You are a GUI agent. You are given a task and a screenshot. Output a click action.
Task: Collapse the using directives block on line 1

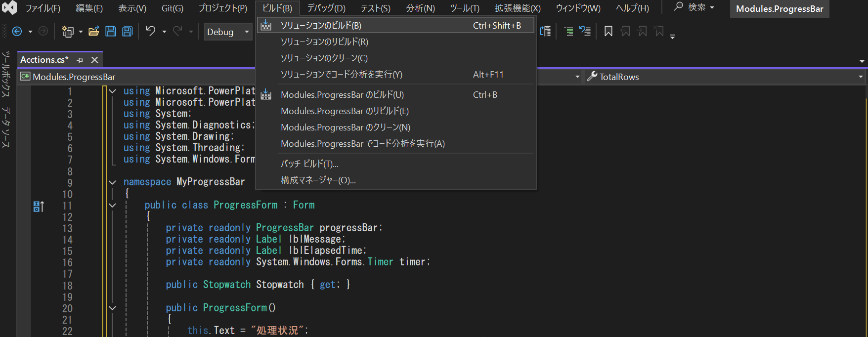click(x=113, y=91)
